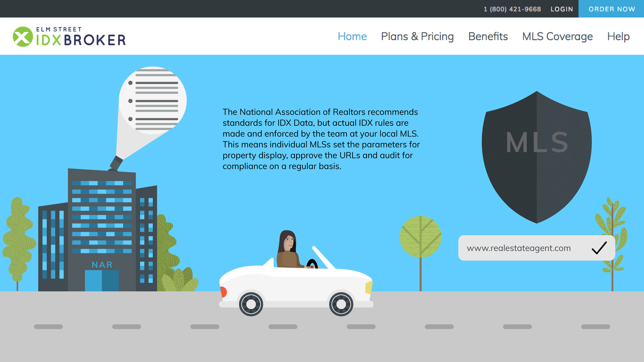Image resolution: width=644 pixels, height=362 pixels.
Task: Click the LOGIN link
Action: coord(562,9)
